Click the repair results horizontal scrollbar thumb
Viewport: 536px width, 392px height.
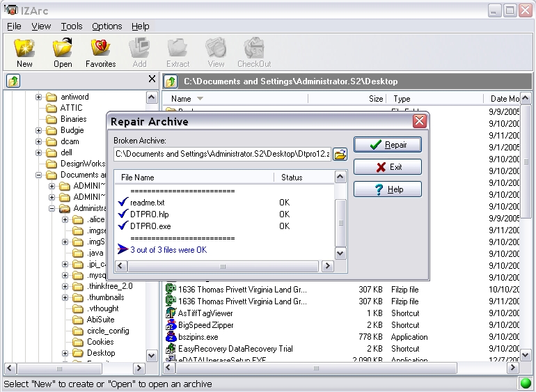pyautogui.click(x=223, y=266)
